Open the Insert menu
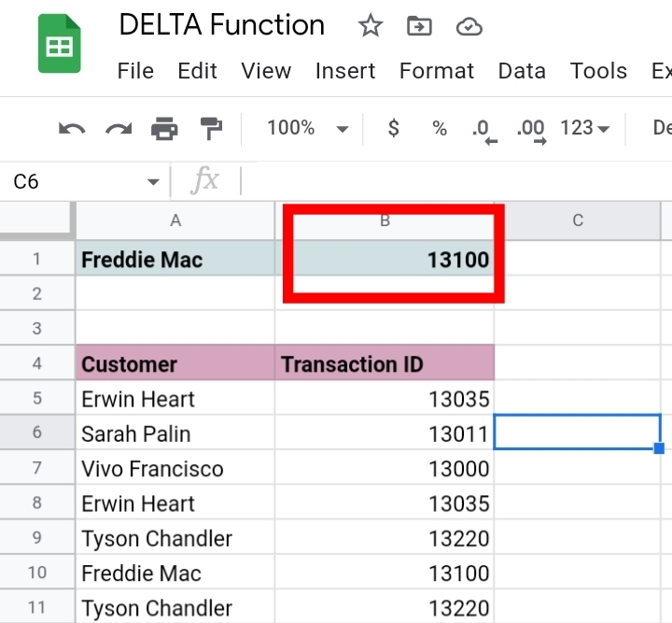The height and width of the screenshot is (623, 672). click(345, 71)
